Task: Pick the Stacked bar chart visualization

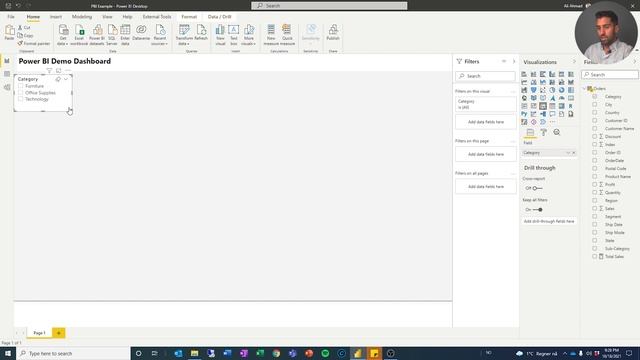Action: click(524, 74)
